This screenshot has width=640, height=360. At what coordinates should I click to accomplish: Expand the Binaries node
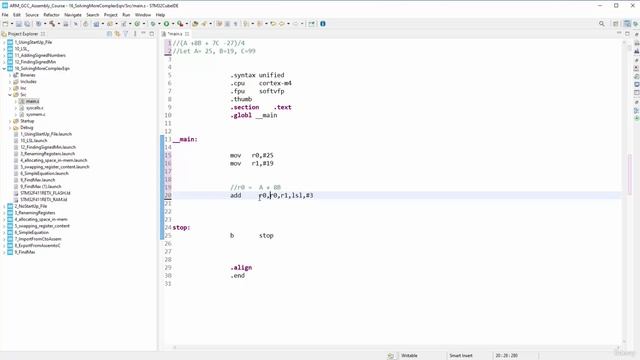[10, 75]
